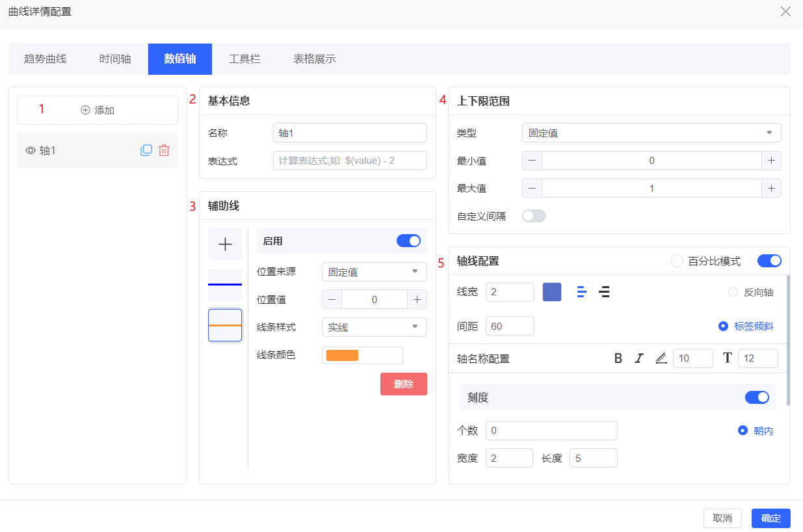Image resolution: width=803 pixels, height=532 pixels.
Task: Toggle visibility eye icon for 轴1
Action: 30,150
